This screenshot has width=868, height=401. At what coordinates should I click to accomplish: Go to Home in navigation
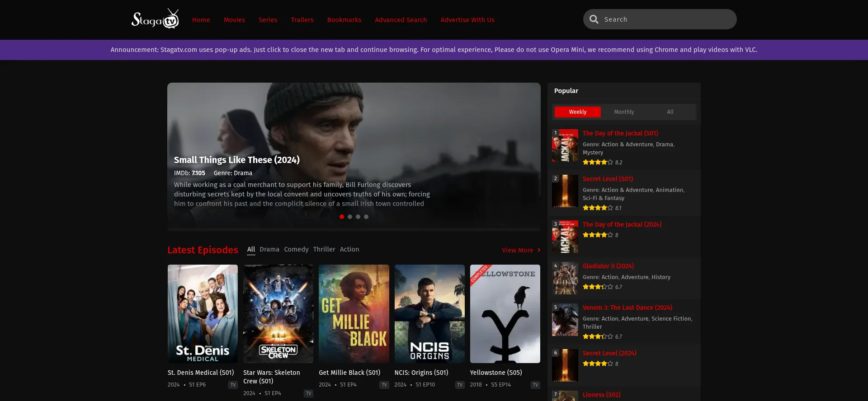(201, 20)
